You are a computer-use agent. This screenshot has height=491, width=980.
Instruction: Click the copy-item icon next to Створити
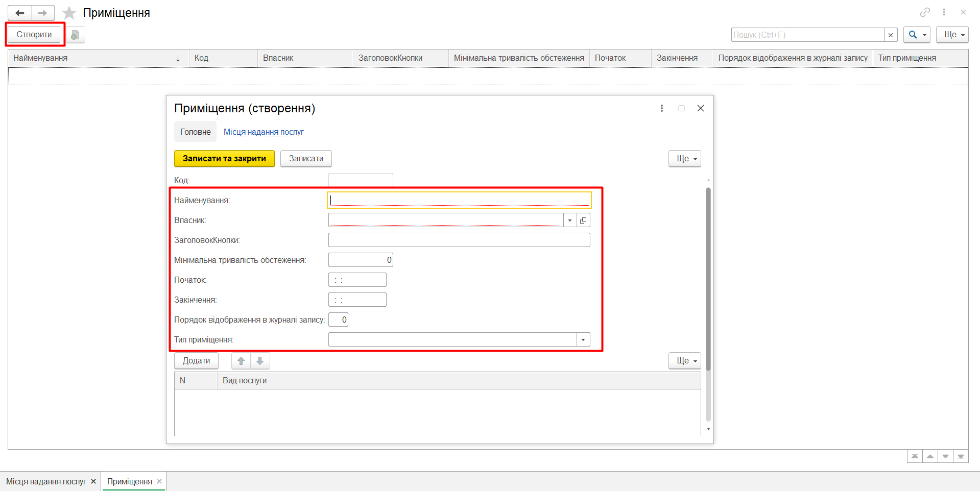(x=75, y=35)
